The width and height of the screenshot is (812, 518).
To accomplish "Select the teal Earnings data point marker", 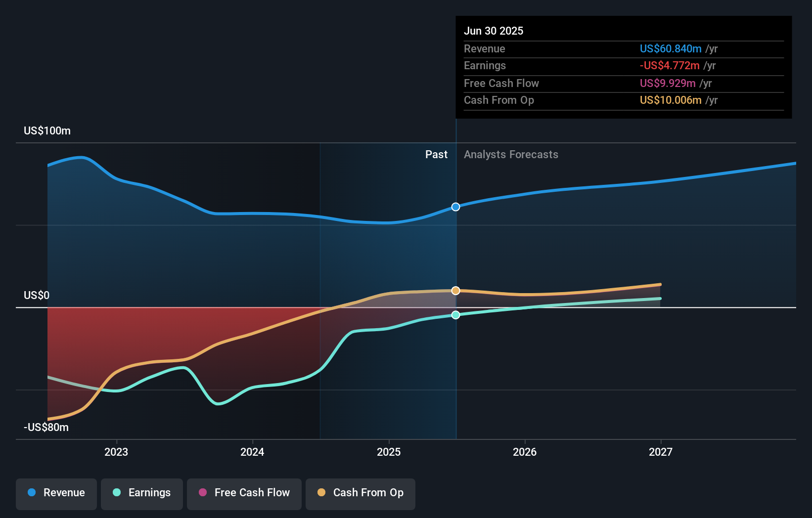I will coord(455,314).
